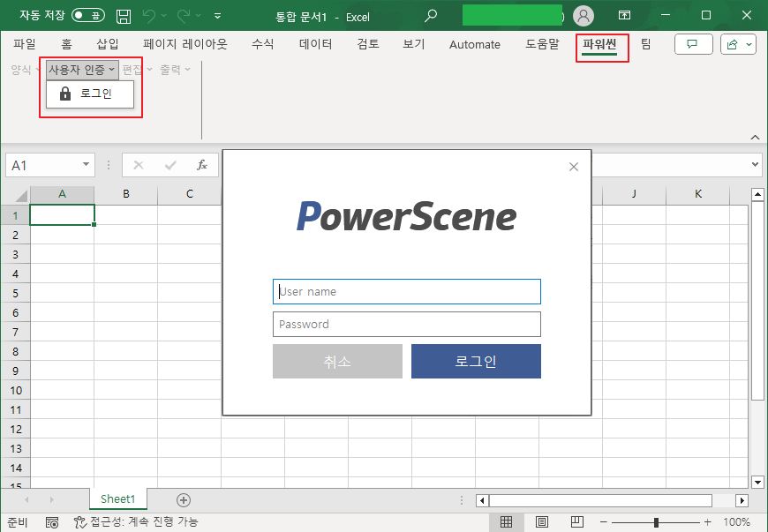The width and height of the screenshot is (768, 532).
Task: Select column B header
Action: click(x=126, y=194)
